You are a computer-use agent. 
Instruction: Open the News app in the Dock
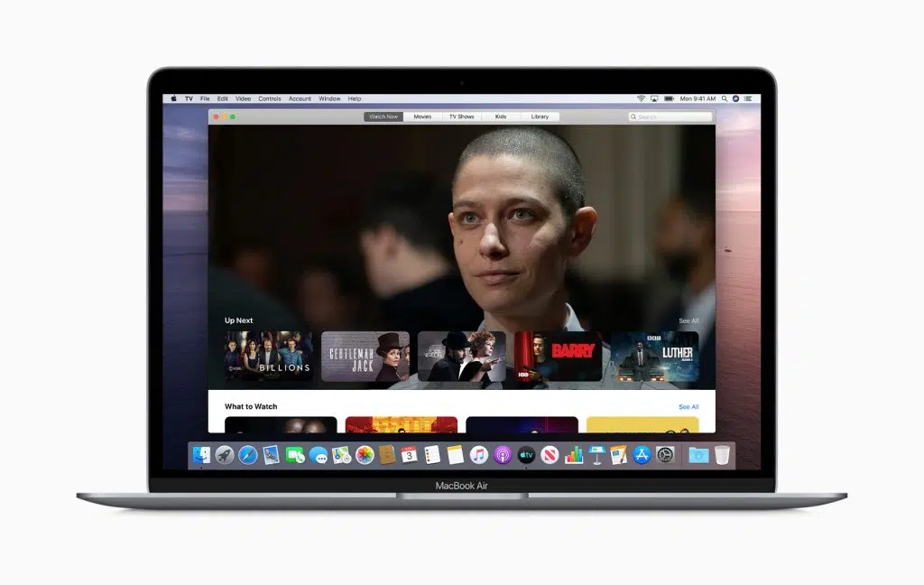548,454
